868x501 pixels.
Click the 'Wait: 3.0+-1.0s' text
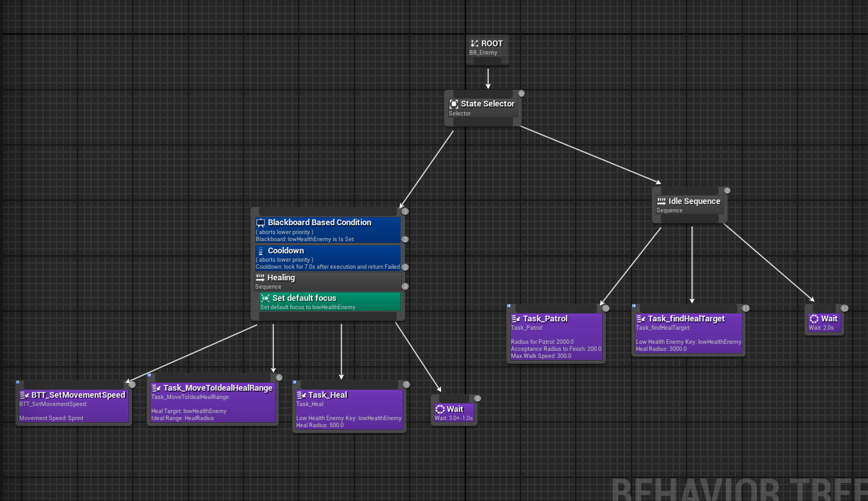454,418
